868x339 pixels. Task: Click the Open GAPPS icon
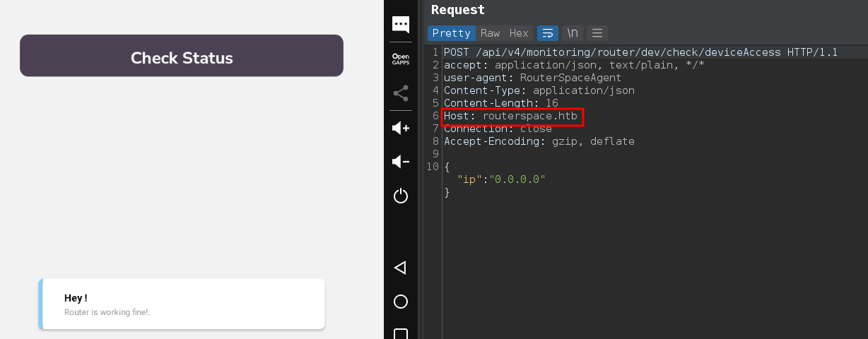point(401,59)
